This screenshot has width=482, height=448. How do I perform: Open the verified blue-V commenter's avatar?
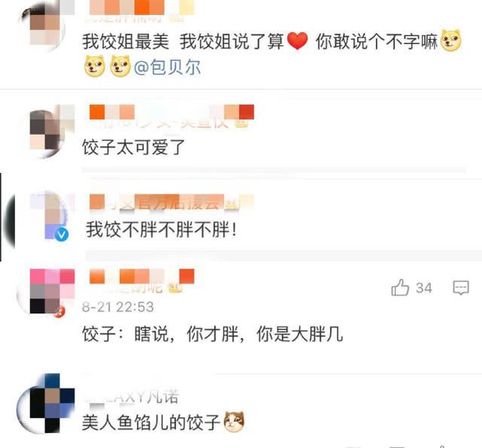point(49,217)
